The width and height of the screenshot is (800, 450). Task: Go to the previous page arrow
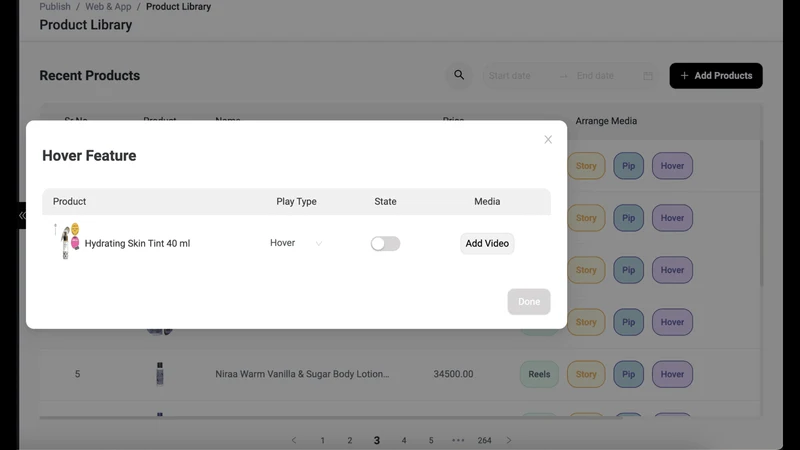coord(294,440)
